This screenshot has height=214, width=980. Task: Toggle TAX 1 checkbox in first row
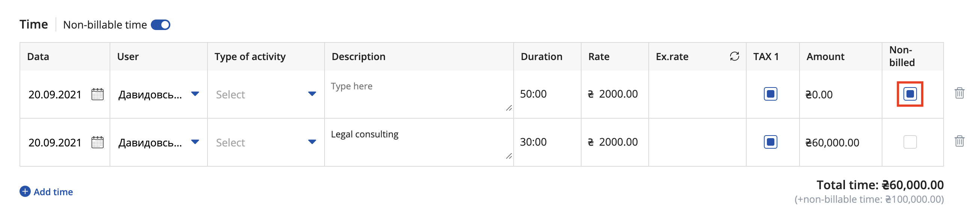tap(770, 94)
